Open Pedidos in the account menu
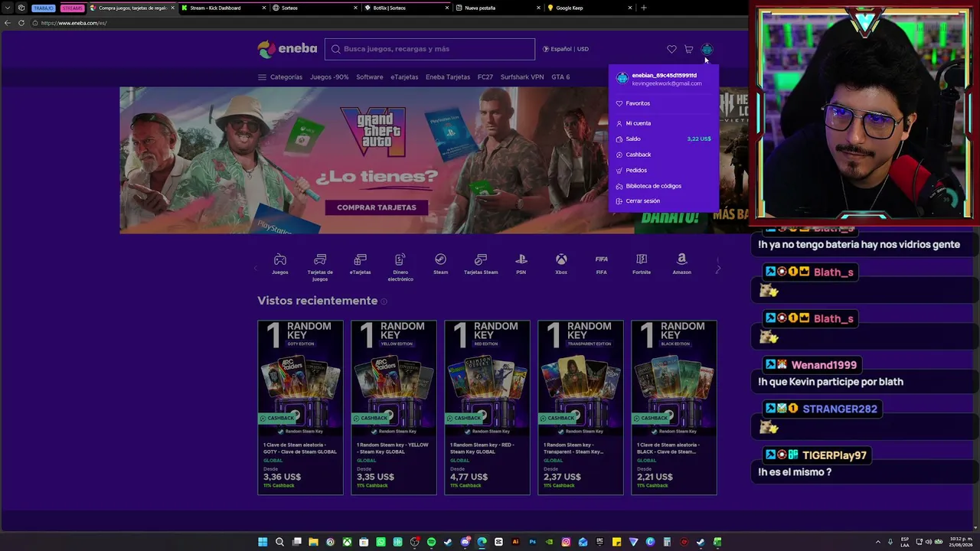The height and width of the screenshot is (551, 980). pos(664,170)
